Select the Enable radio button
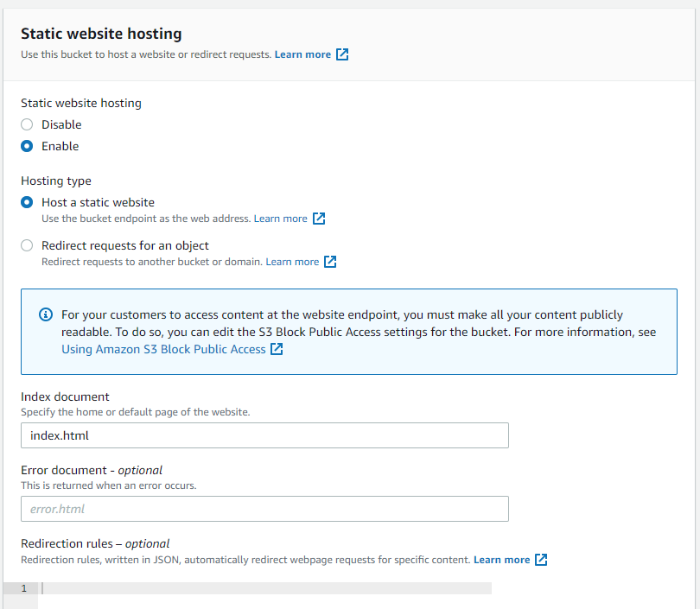The image size is (700, 609). coord(27,146)
